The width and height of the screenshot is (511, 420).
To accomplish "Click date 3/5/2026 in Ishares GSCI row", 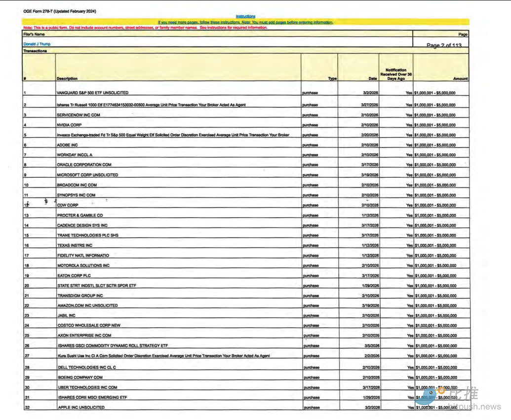I will pos(372,345).
